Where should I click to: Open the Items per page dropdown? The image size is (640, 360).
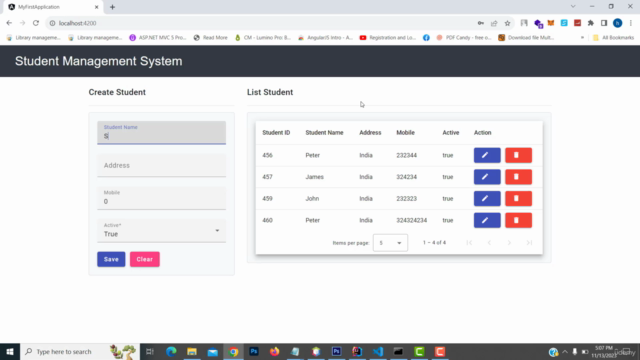390,243
